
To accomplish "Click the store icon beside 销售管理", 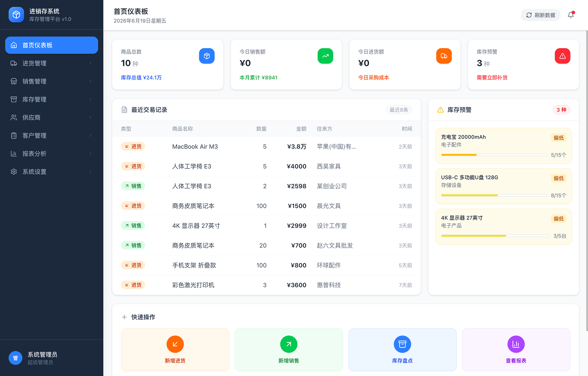I will (14, 81).
